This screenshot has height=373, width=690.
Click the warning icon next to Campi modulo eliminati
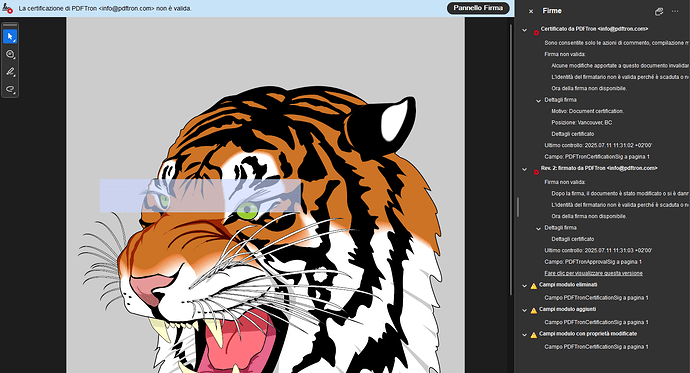pos(534,286)
